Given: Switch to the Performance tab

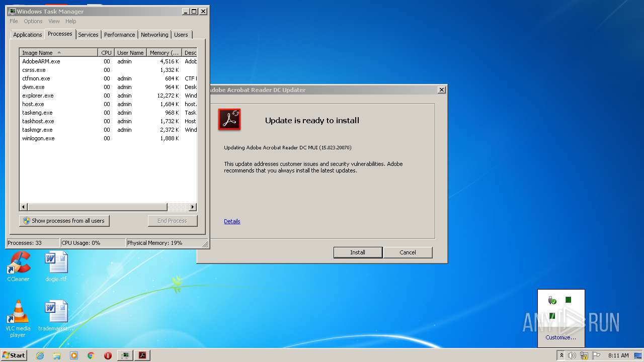Looking at the screenshot, I should click(120, 35).
